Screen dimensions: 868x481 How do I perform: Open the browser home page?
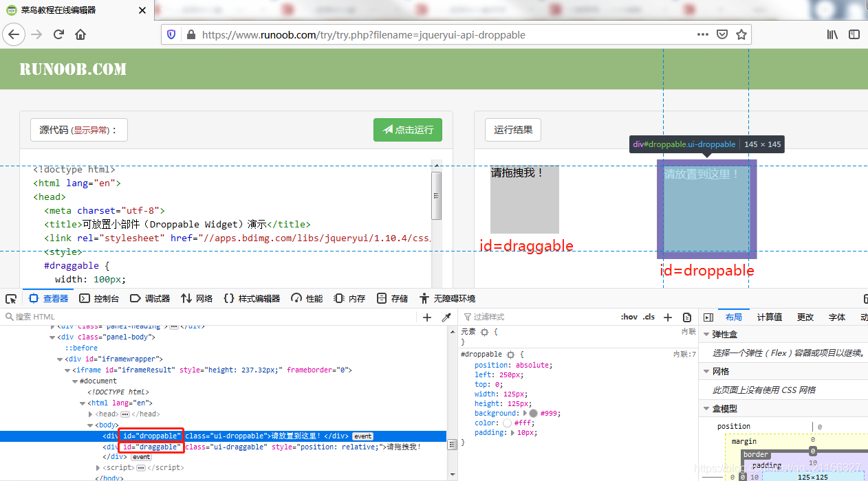click(81, 34)
